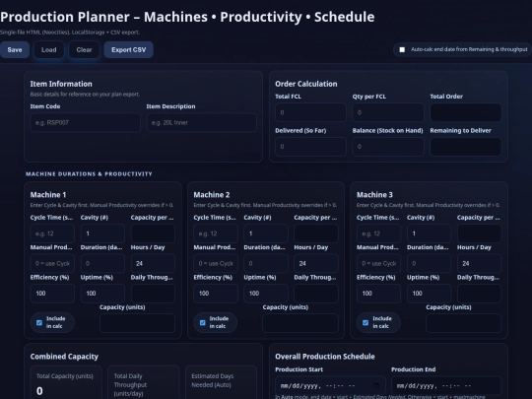Click the Delivered (So Far) input
Image resolution: width=532 pixels, height=399 pixels.
[x=310, y=147]
